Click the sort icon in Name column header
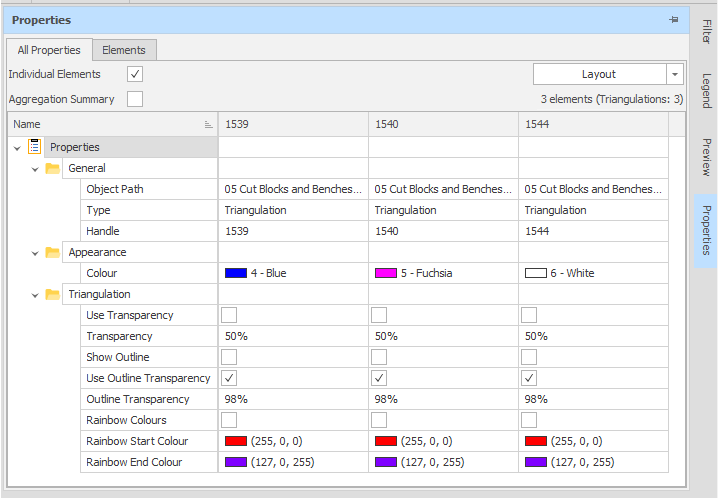 coord(208,124)
